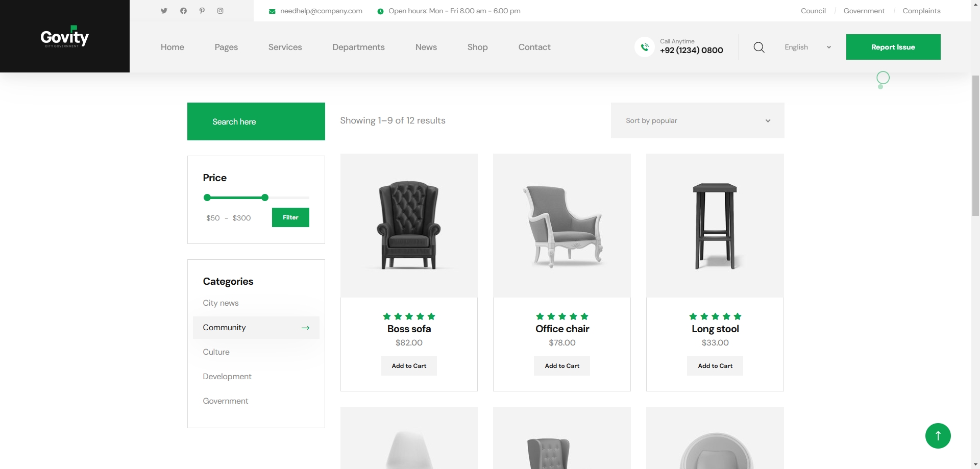Click Boss sofa star rating
This screenshot has height=469, width=980.
point(409,316)
